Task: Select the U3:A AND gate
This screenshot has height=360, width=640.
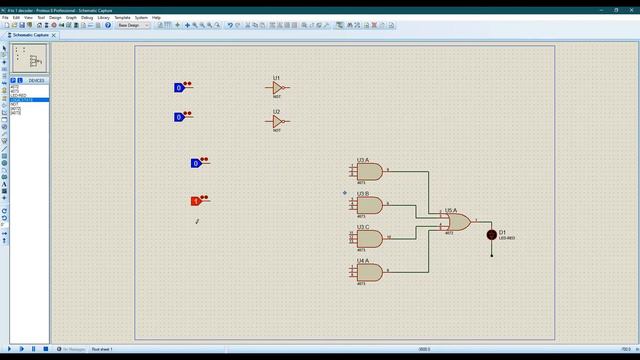Action: (x=369, y=171)
